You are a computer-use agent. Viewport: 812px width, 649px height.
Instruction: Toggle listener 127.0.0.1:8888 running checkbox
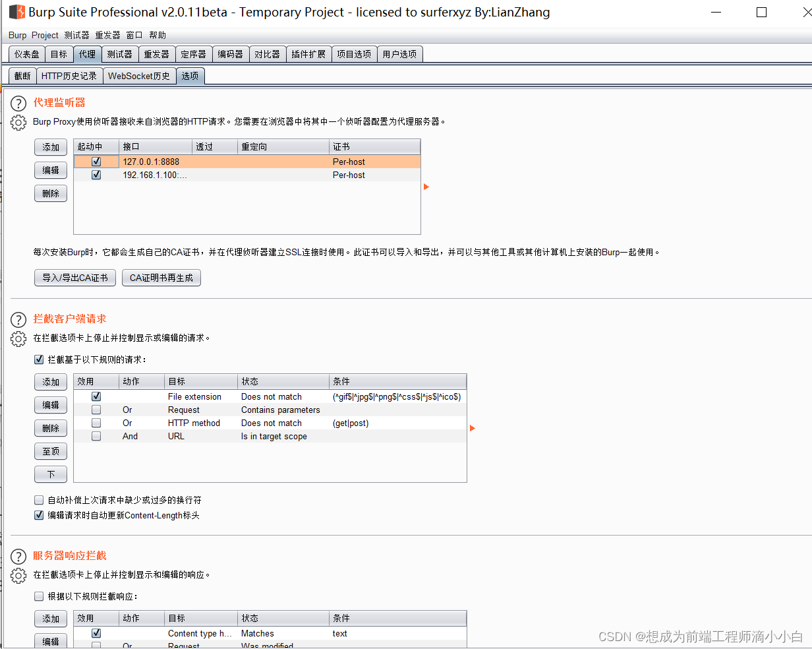click(96, 162)
